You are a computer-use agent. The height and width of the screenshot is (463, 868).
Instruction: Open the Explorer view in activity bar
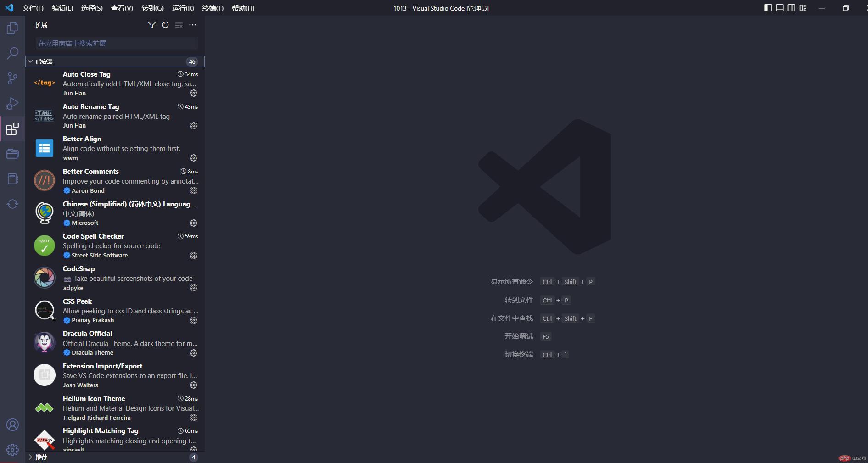[12, 28]
